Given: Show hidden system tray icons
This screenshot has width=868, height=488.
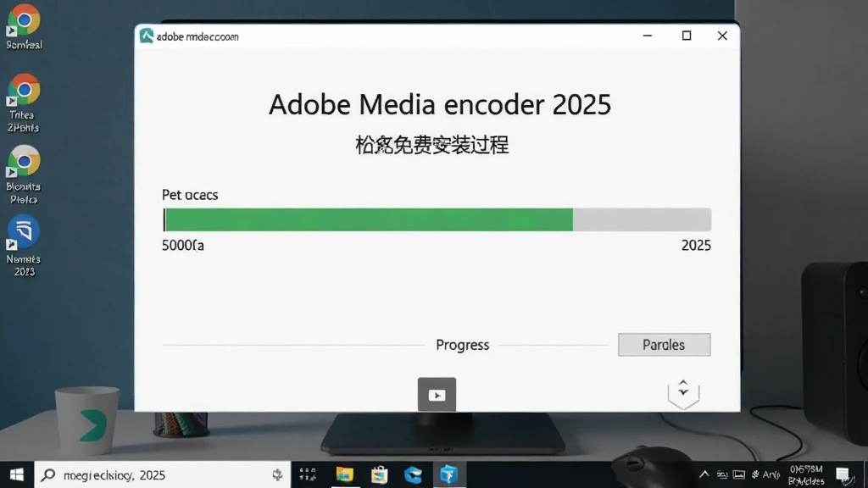Looking at the screenshot, I should pos(704,474).
